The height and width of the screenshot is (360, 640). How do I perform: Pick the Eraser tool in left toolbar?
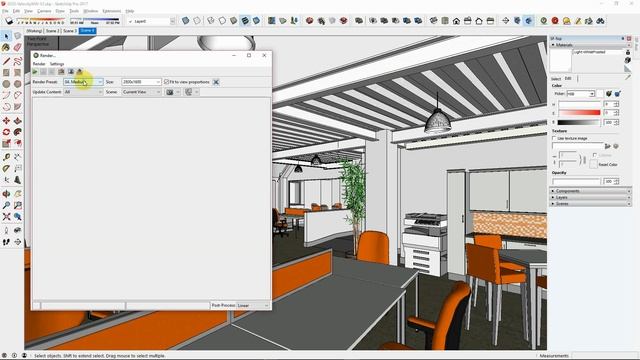pos(18,48)
